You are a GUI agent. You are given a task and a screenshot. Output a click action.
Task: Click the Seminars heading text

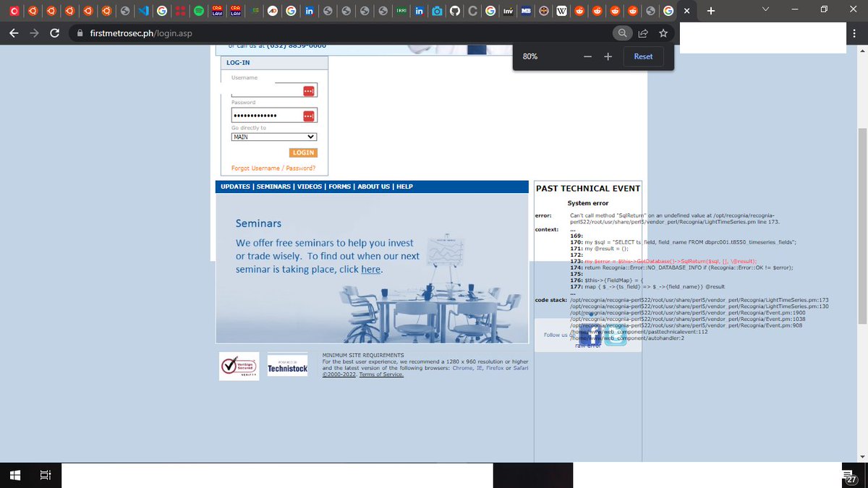click(258, 224)
